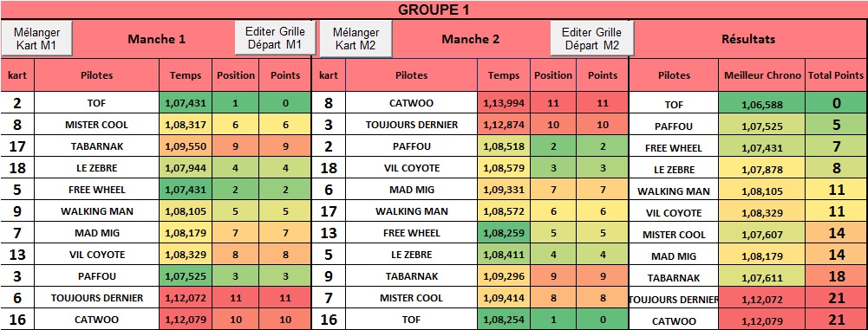Select TOUJOURS DERNIER cell in Résultats column
The width and height of the screenshot is (868, 330).
pos(674,300)
